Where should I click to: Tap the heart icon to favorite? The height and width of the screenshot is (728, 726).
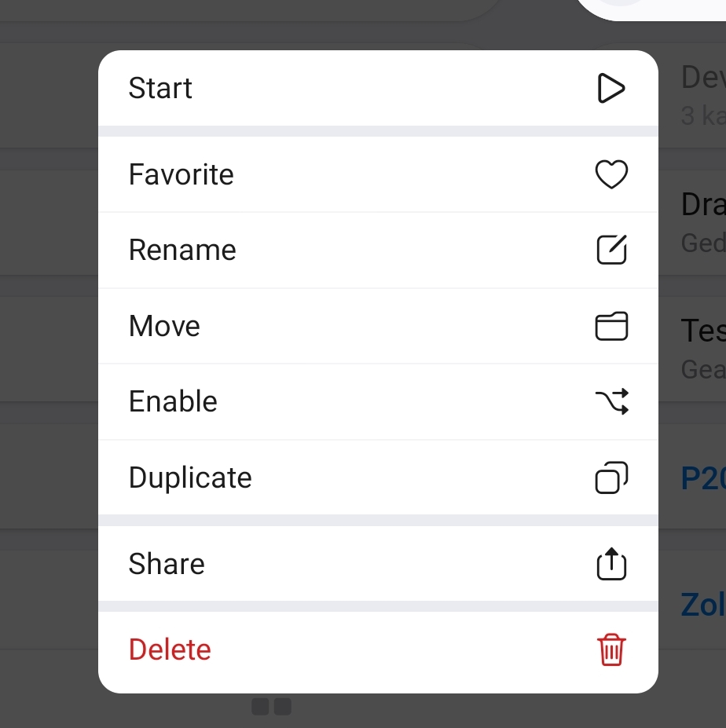point(611,174)
